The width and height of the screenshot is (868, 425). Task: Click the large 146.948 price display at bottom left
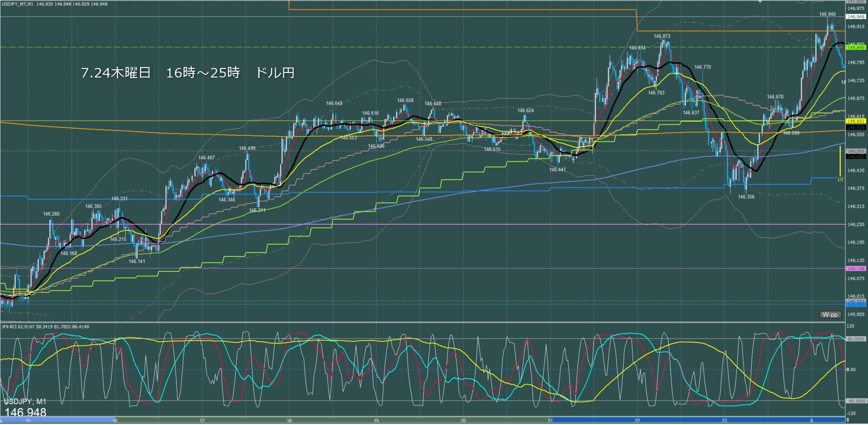tap(25, 412)
